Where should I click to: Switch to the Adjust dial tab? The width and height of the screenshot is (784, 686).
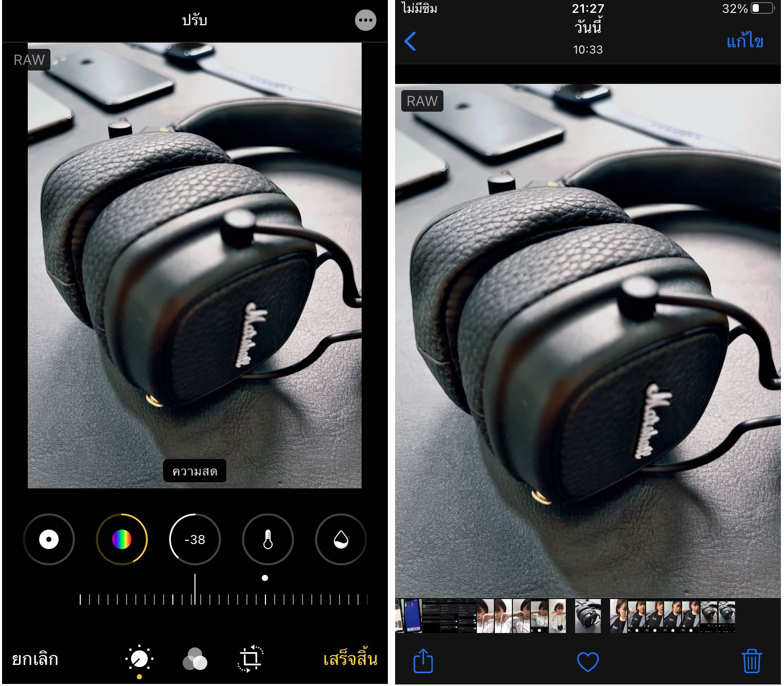pyautogui.click(x=139, y=659)
